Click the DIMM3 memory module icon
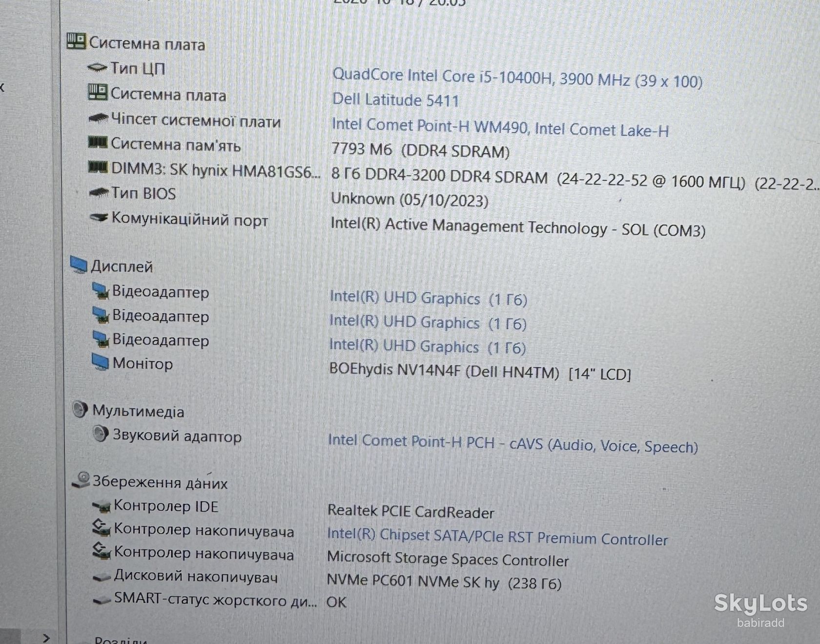Screen dimensions: 820x644 [x=98, y=167]
